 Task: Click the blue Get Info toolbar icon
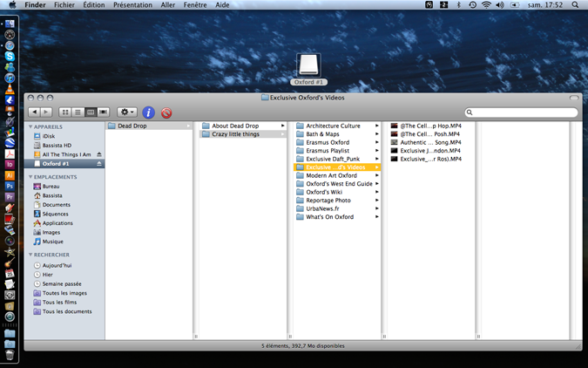click(148, 112)
